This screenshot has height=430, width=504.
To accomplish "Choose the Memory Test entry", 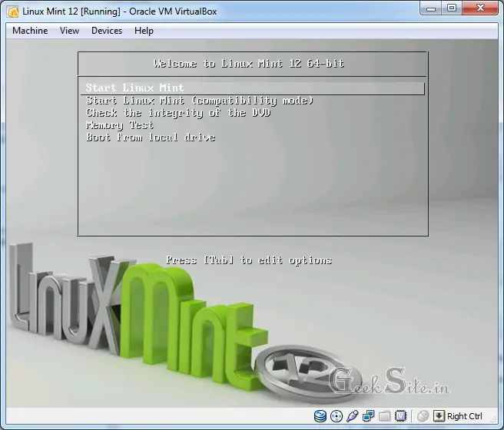I will pos(120,125).
